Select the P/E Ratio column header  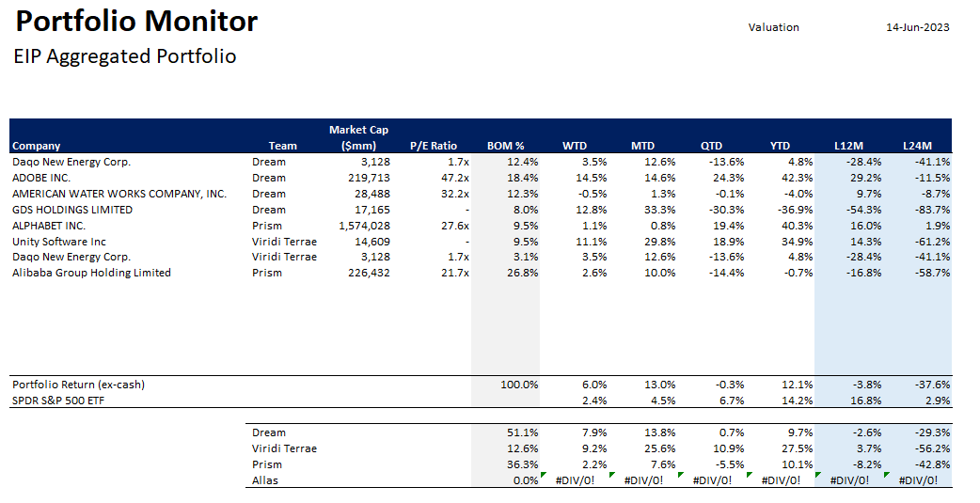point(434,146)
